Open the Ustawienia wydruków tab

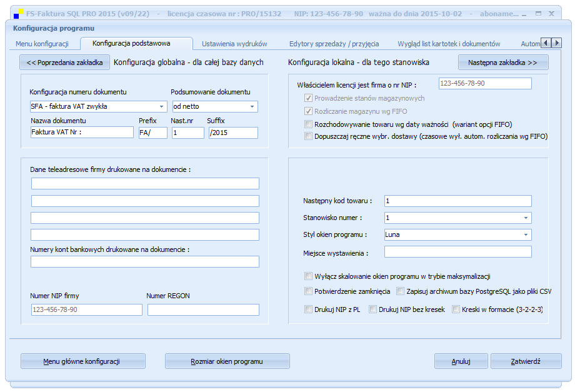point(235,44)
